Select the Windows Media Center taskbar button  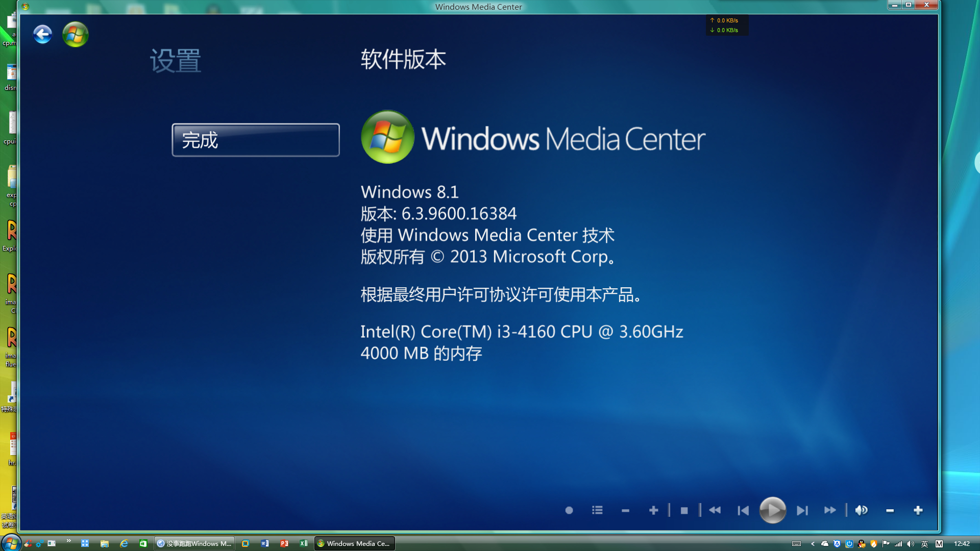pyautogui.click(x=355, y=543)
